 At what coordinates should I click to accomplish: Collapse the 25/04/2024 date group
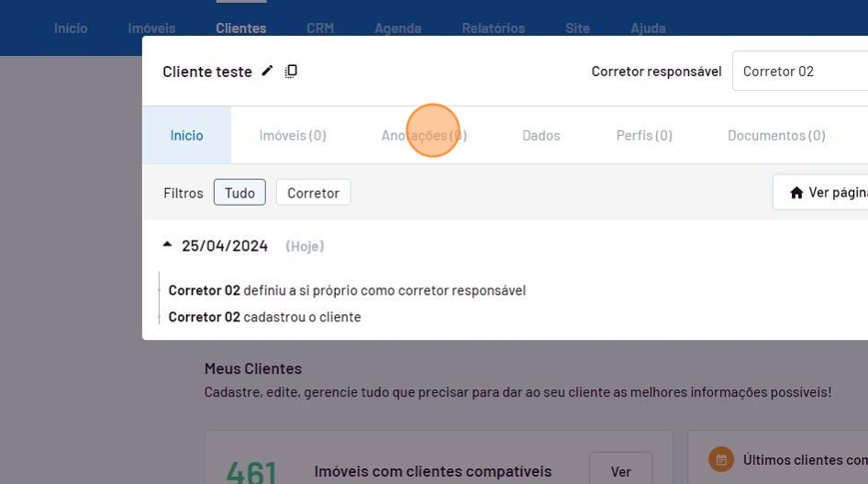pyautogui.click(x=167, y=245)
